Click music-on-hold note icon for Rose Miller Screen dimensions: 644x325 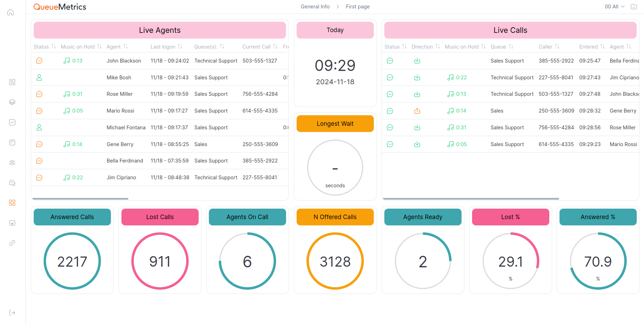pos(67,94)
